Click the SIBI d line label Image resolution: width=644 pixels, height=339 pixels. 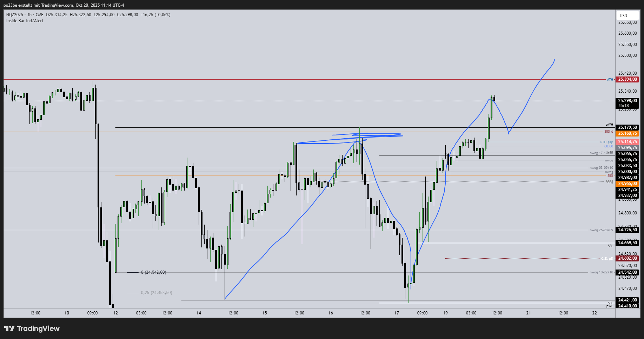click(x=609, y=132)
